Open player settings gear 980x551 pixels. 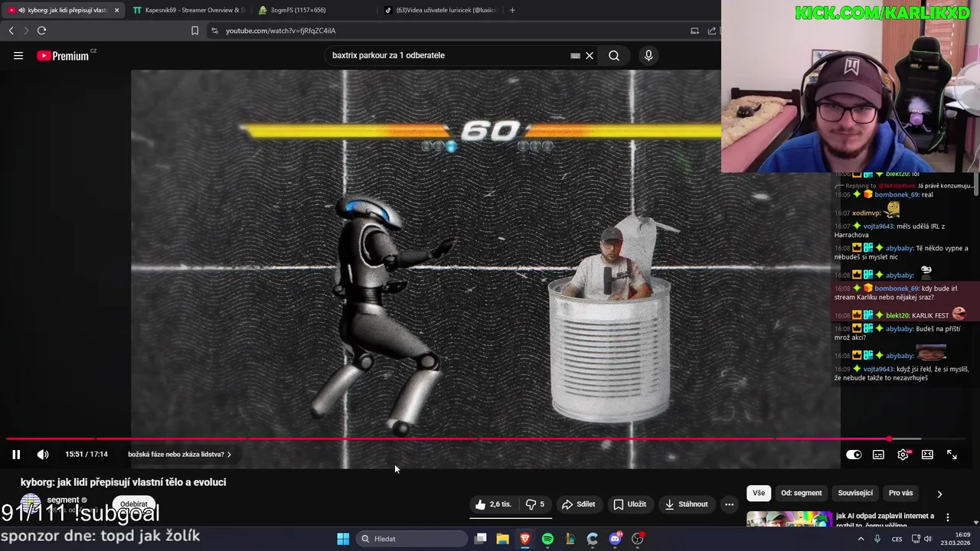pyautogui.click(x=903, y=455)
